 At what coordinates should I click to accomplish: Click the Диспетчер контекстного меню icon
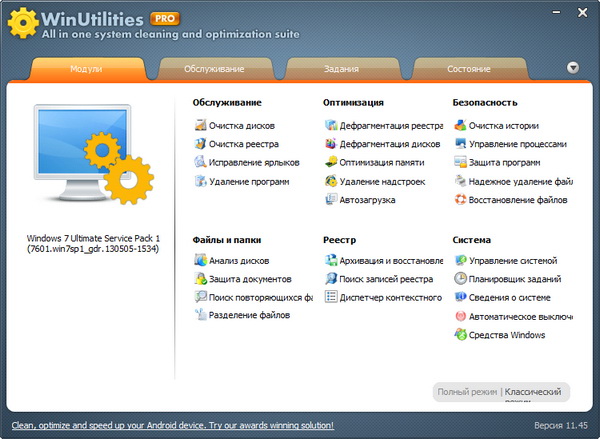click(x=331, y=298)
